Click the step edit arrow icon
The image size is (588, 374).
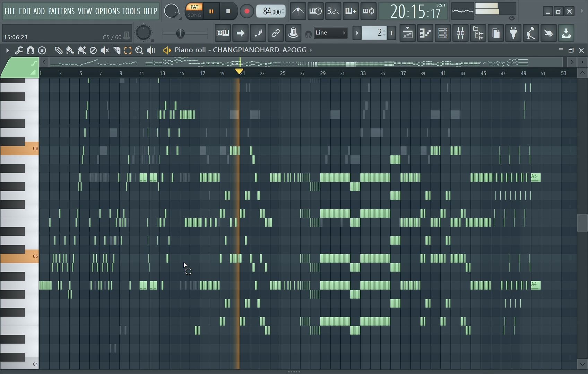240,33
